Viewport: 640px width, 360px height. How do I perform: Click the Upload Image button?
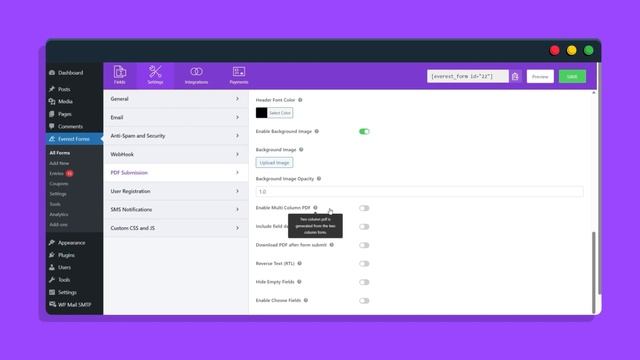tap(274, 162)
